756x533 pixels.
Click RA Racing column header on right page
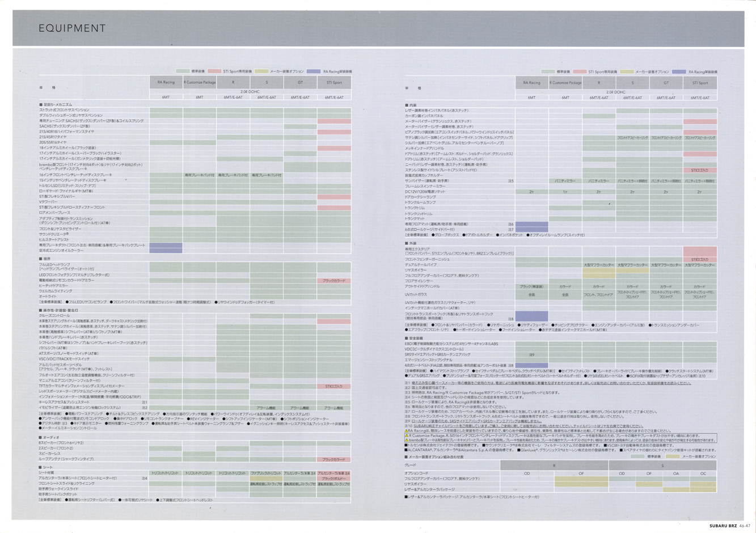coord(532,83)
